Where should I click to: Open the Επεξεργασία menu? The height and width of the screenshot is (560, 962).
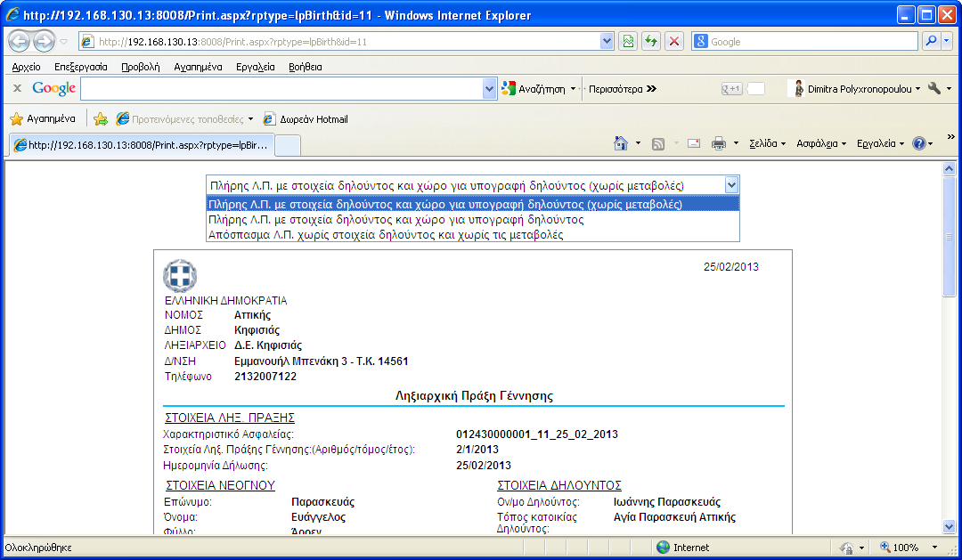click(80, 67)
